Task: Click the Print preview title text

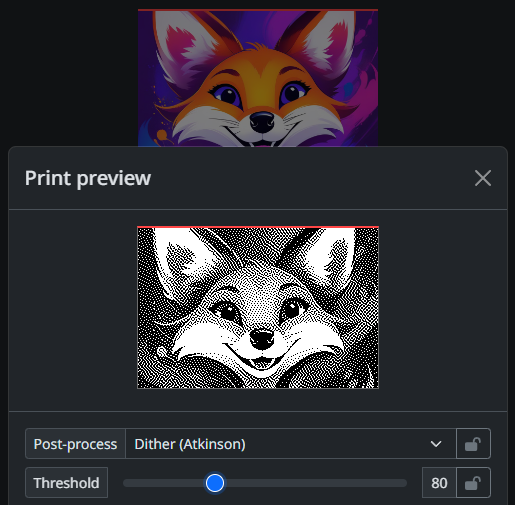Action: click(x=88, y=178)
